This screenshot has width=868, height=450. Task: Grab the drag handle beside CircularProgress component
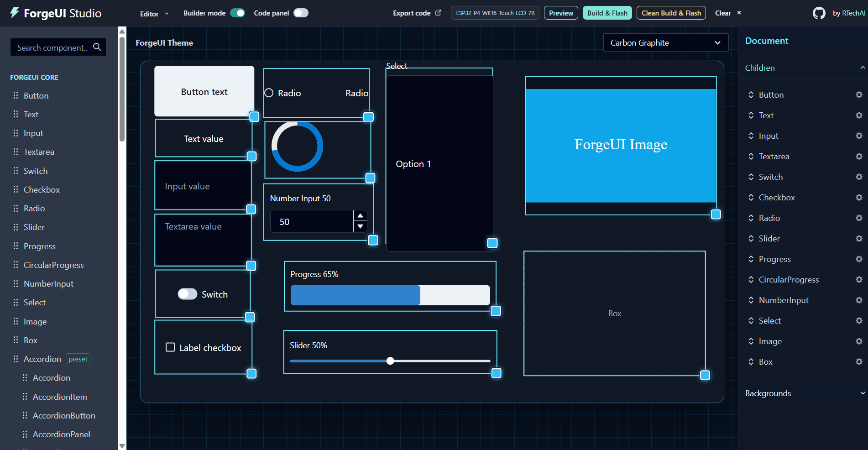coord(16,265)
